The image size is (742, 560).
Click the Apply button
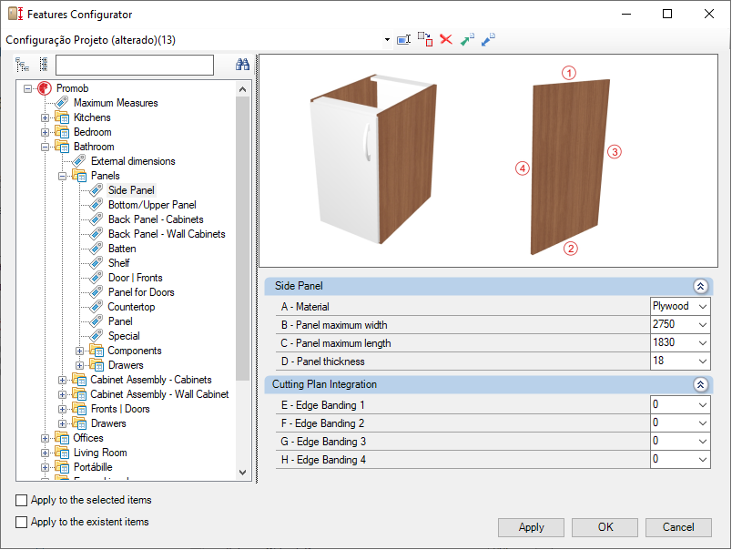coord(531,527)
